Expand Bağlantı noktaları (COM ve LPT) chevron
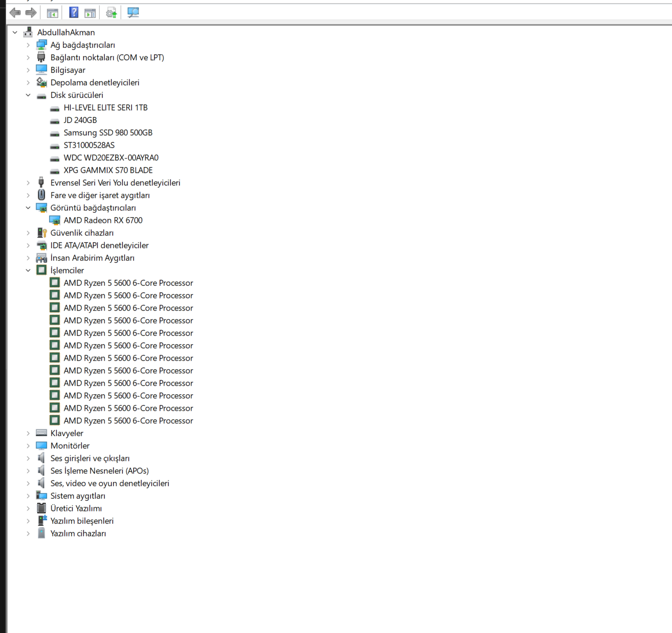This screenshot has height=633, width=672. [28, 58]
